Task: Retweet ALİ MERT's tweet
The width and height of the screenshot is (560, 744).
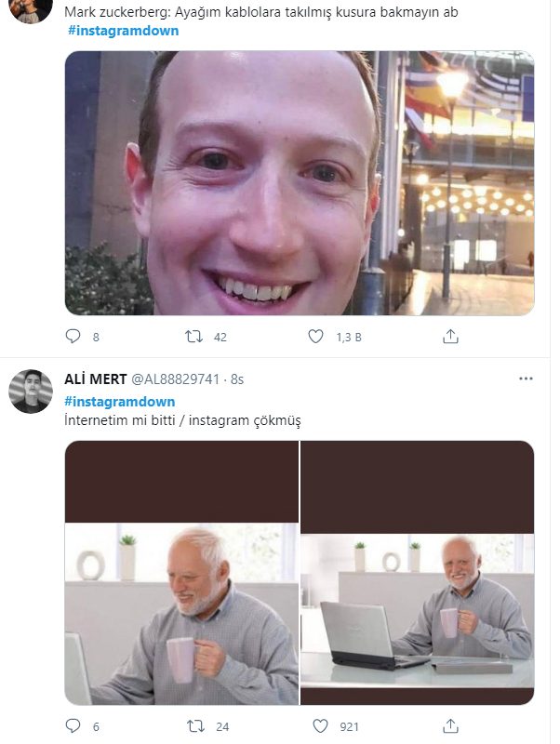Action: [x=195, y=725]
